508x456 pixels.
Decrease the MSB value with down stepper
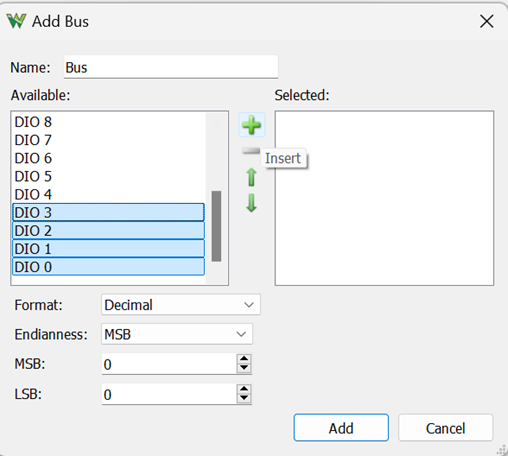pyautogui.click(x=244, y=368)
